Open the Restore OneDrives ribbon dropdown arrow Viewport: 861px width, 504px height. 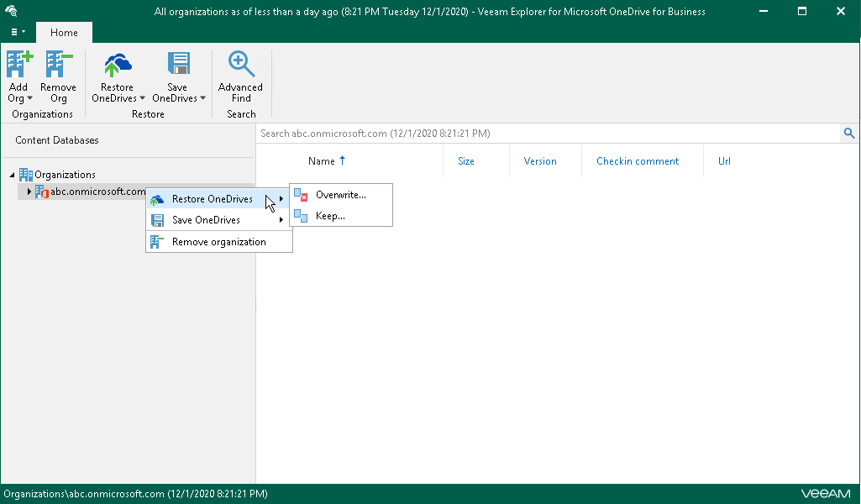(x=142, y=98)
